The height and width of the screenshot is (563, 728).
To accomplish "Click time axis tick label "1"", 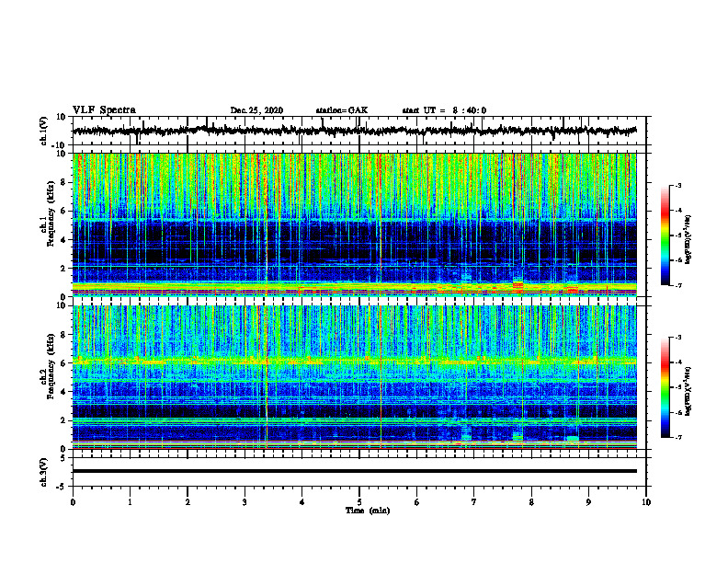I will click(x=130, y=502).
